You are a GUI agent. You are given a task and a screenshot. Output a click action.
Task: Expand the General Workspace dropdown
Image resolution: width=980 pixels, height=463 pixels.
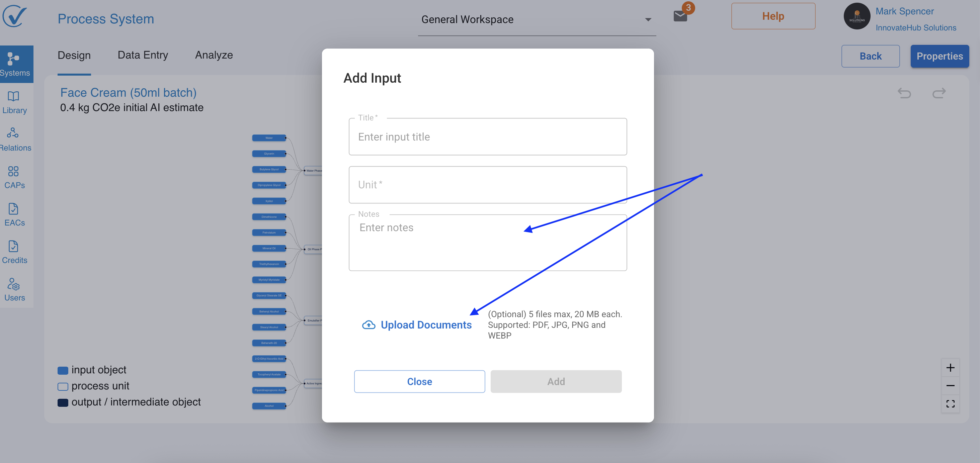pos(537,19)
